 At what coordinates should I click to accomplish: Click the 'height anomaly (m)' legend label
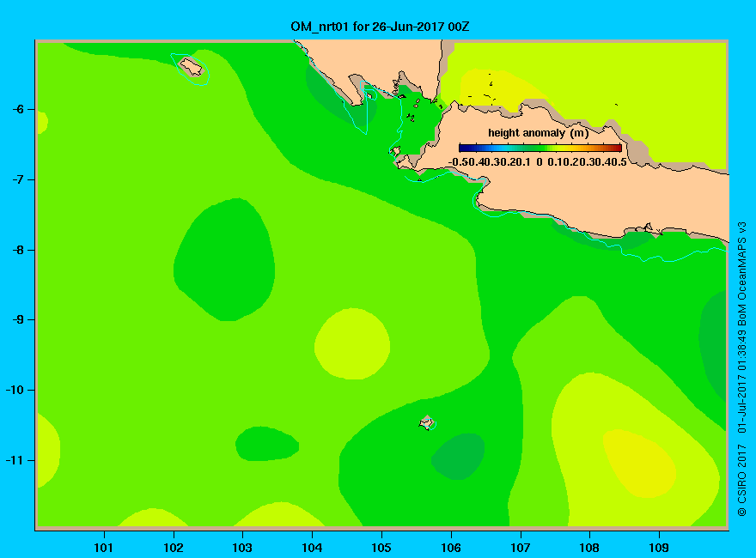click(538, 133)
